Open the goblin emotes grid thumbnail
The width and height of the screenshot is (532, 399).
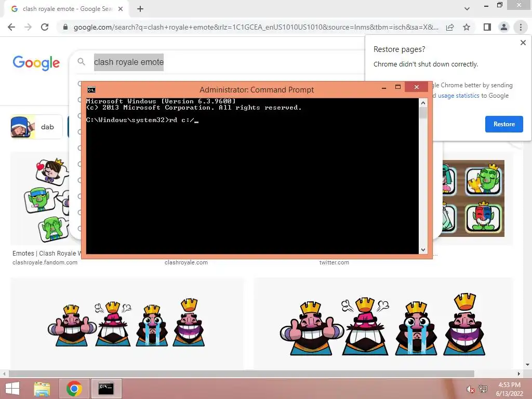pos(473,198)
